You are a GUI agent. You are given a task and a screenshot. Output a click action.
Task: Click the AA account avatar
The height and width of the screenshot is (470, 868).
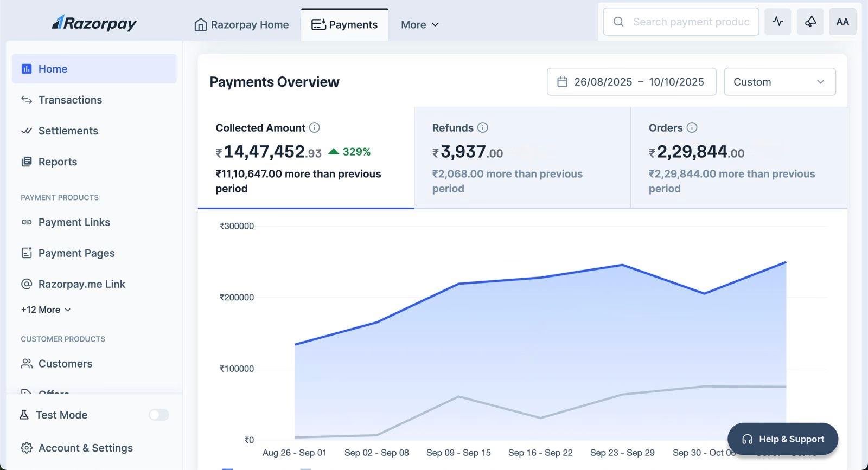point(843,22)
